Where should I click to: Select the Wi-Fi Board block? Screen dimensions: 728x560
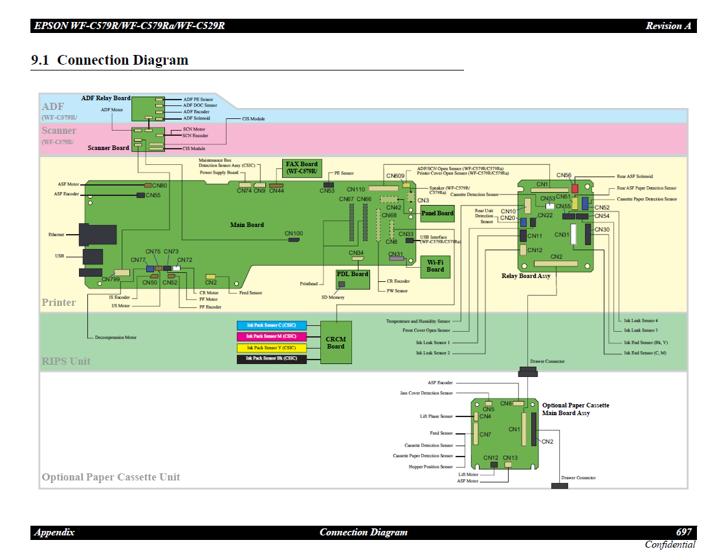(x=436, y=266)
